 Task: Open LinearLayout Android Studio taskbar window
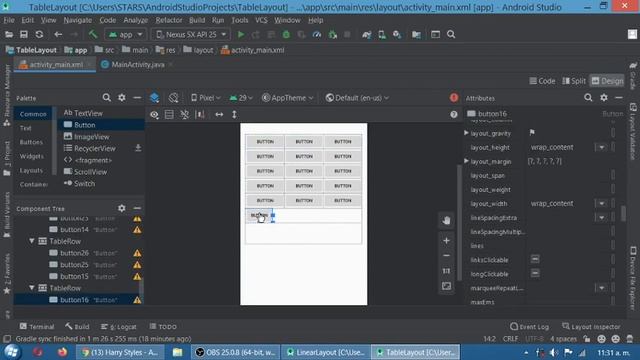coord(325,352)
